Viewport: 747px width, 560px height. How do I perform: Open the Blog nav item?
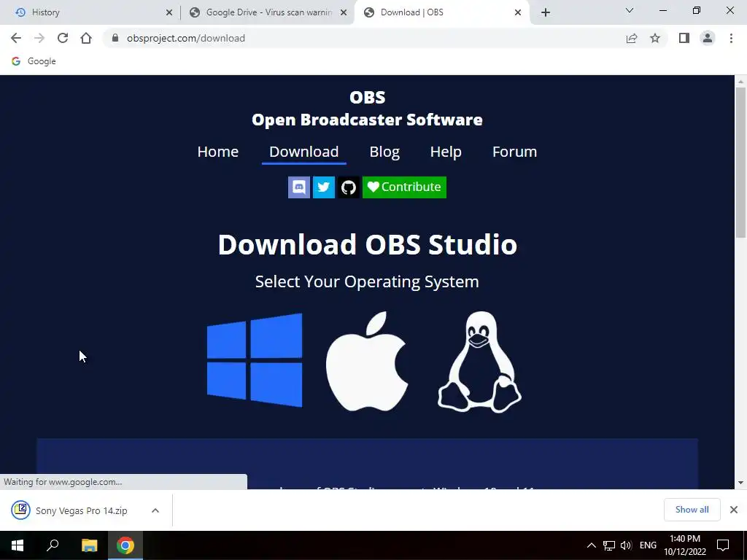pyautogui.click(x=384, y=152)
